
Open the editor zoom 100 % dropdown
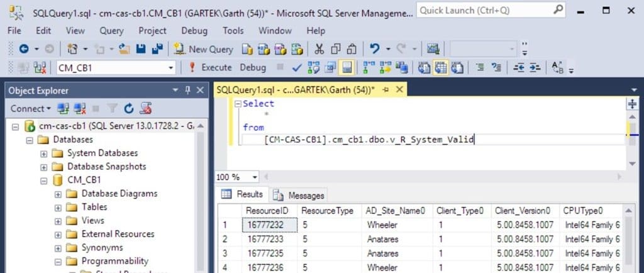(255, 177)
